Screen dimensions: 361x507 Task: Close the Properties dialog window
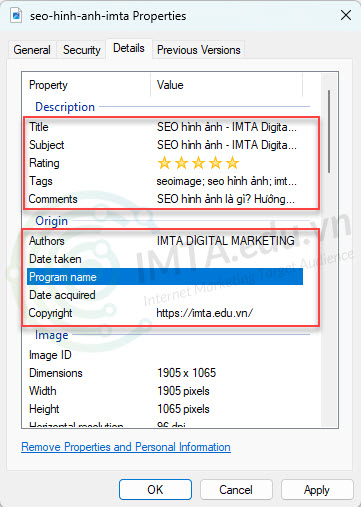pyautogui.click(x=346, y=15)
